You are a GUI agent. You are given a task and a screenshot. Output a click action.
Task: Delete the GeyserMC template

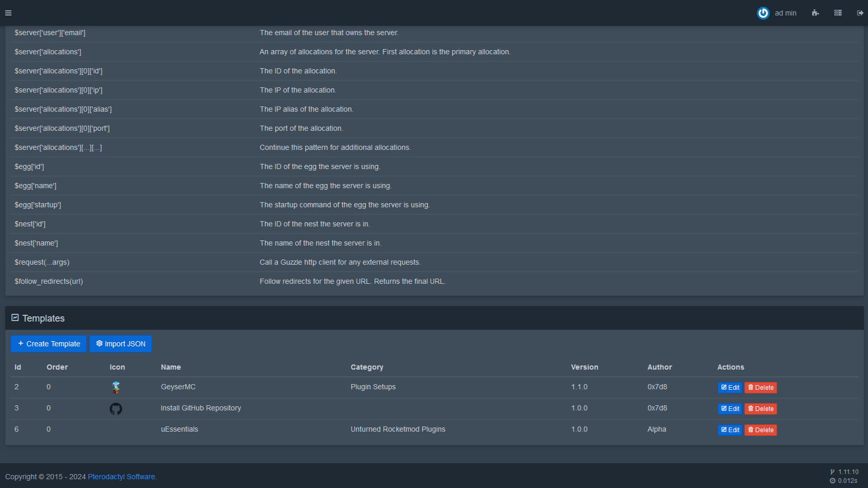click(x=760, y=388)
